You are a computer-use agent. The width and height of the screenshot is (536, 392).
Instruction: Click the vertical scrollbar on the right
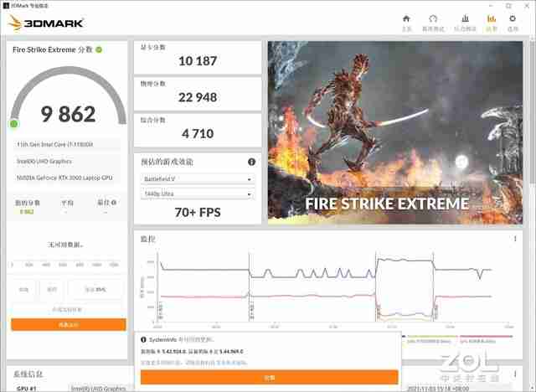pyautogui.click(x=531, y=126)
